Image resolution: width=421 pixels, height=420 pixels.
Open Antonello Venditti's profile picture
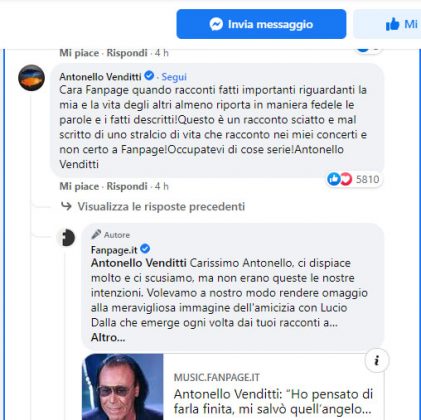(31, 78)
